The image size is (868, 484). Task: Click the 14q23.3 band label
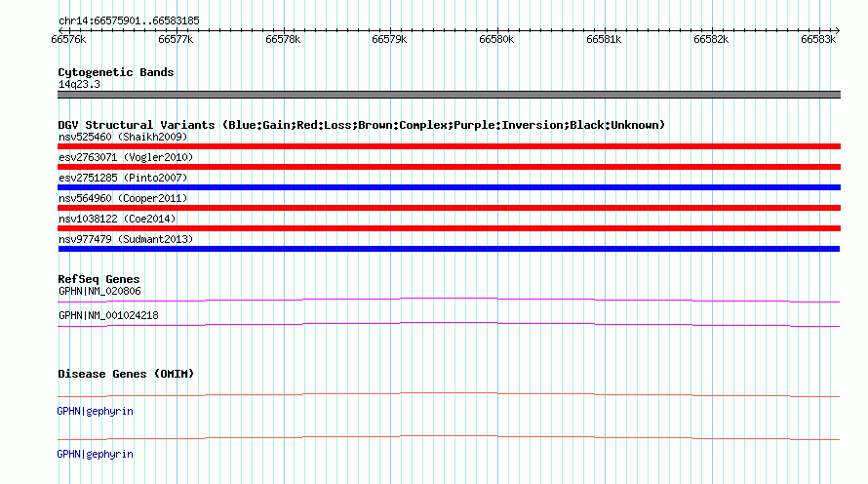(x=79, y=84)
